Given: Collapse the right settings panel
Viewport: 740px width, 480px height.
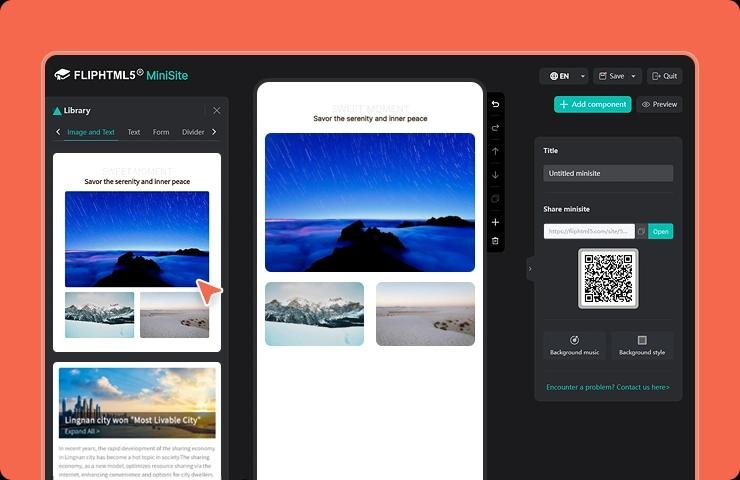Looking at the screenshot, I should coord(530,268).
